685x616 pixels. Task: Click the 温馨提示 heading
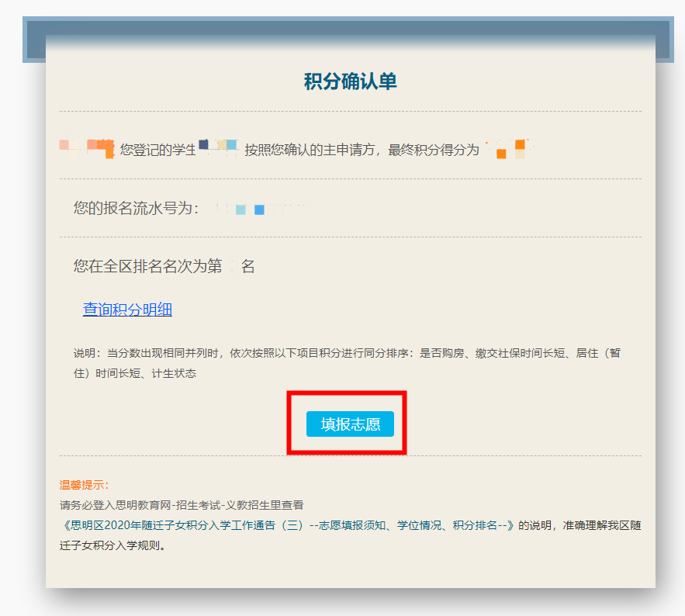84,485
